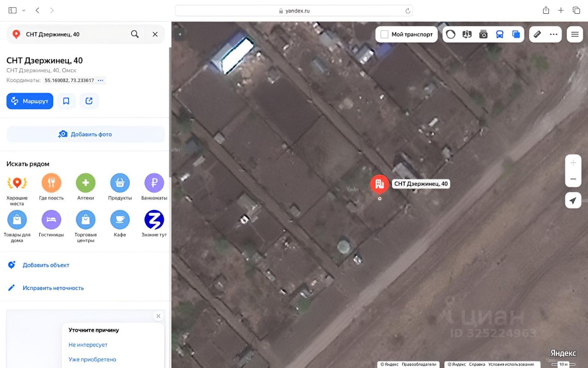Go back in browser history
Viewport: 588px width, 368px height.
[x=38, y=10]
